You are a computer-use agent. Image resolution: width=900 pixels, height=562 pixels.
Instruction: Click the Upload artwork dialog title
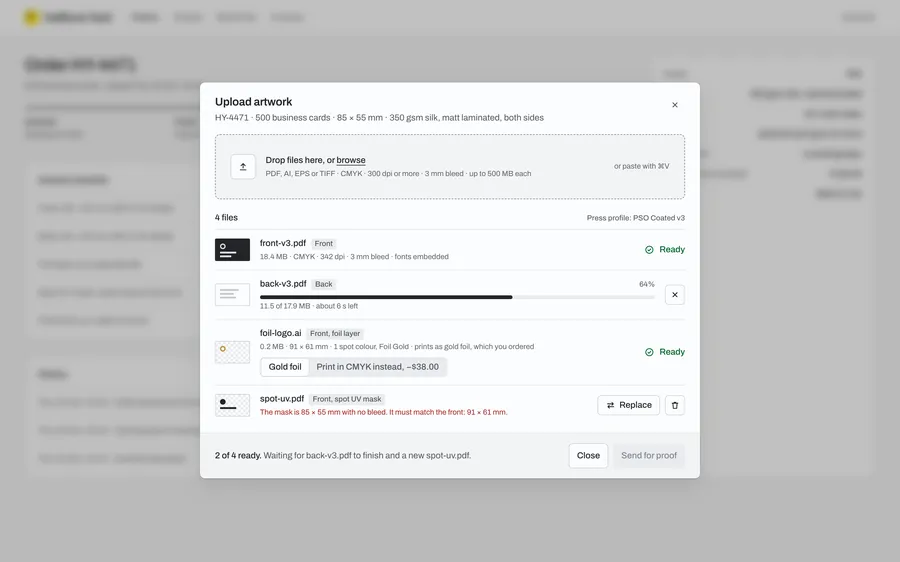253,102
